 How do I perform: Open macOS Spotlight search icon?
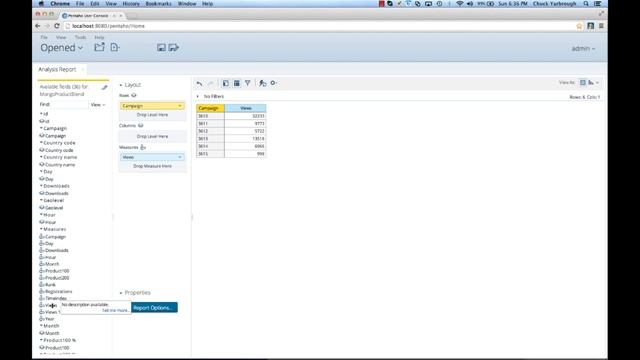[x=586, y=4]
